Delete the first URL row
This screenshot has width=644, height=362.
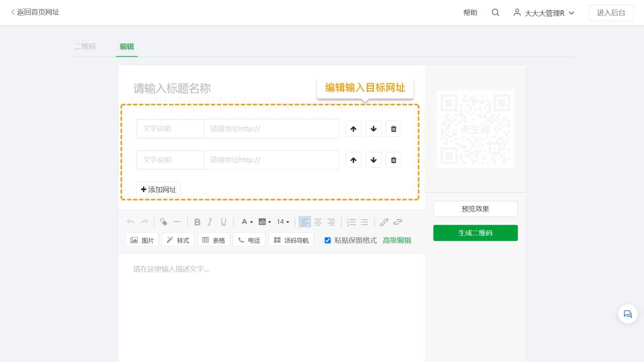[x=393, y=129]
